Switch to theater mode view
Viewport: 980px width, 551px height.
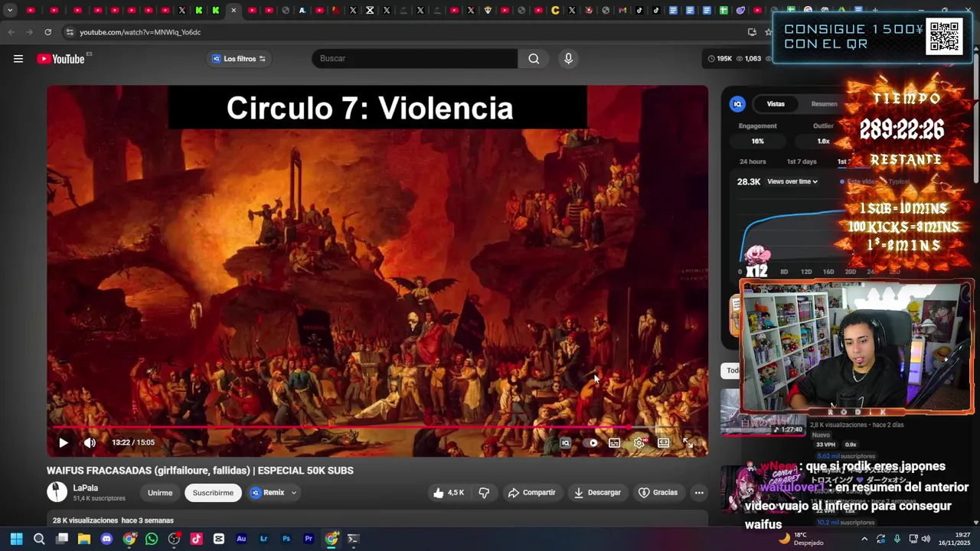(x=664, y=442)
